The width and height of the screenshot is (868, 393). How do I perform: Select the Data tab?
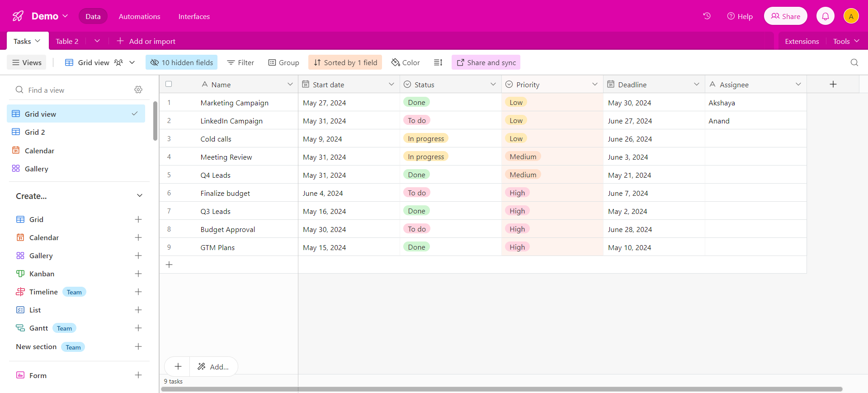93,16
